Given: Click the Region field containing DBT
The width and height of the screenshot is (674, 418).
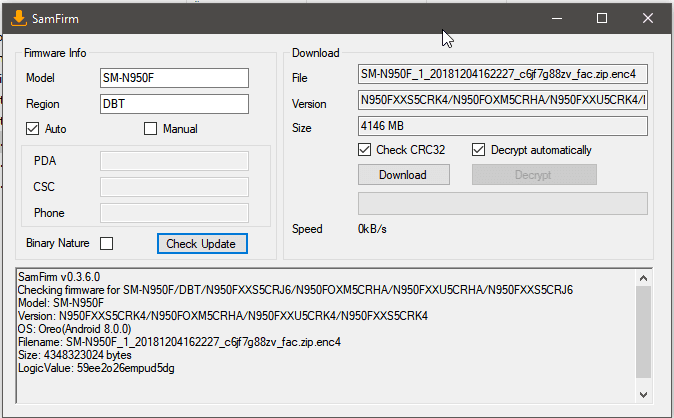Looking at the screenshot, I should coord(174,104).
